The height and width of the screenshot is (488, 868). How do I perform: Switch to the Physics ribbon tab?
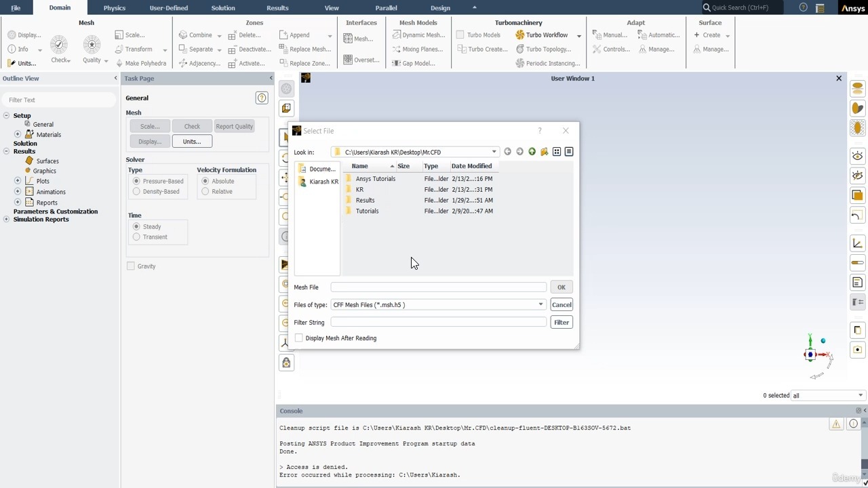tap(114, 7)
